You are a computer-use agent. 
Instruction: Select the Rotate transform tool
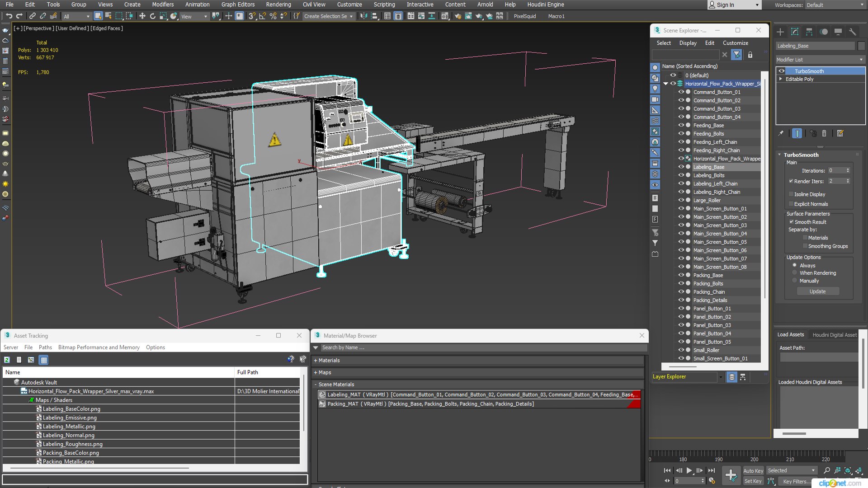[x=153, y=16]
